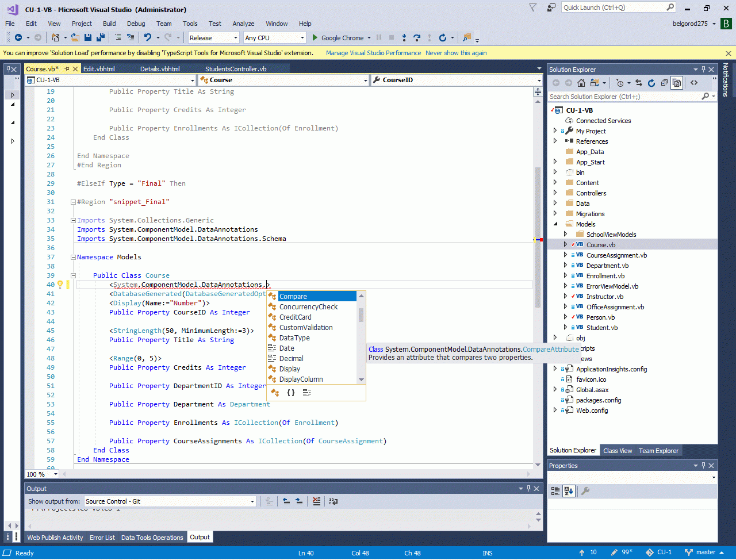Viewport: 736px width, 560px height.
Task: Click the Open File folder icon
Action: pos(75,38)
